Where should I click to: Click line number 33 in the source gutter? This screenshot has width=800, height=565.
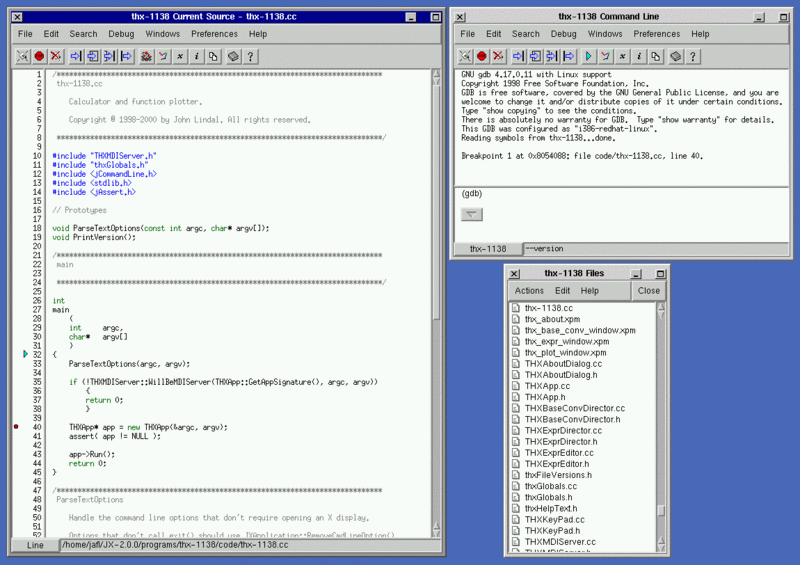[x=37, y=364]
